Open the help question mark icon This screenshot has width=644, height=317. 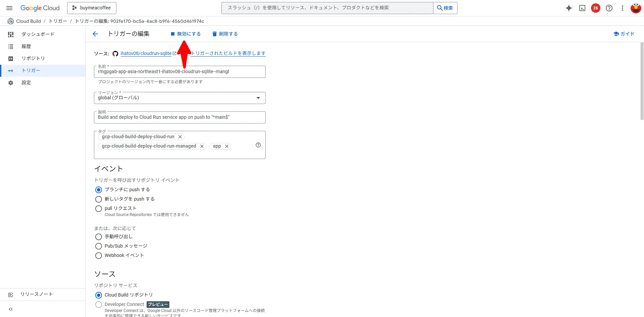pyautogui.click(x=609, y=8)
